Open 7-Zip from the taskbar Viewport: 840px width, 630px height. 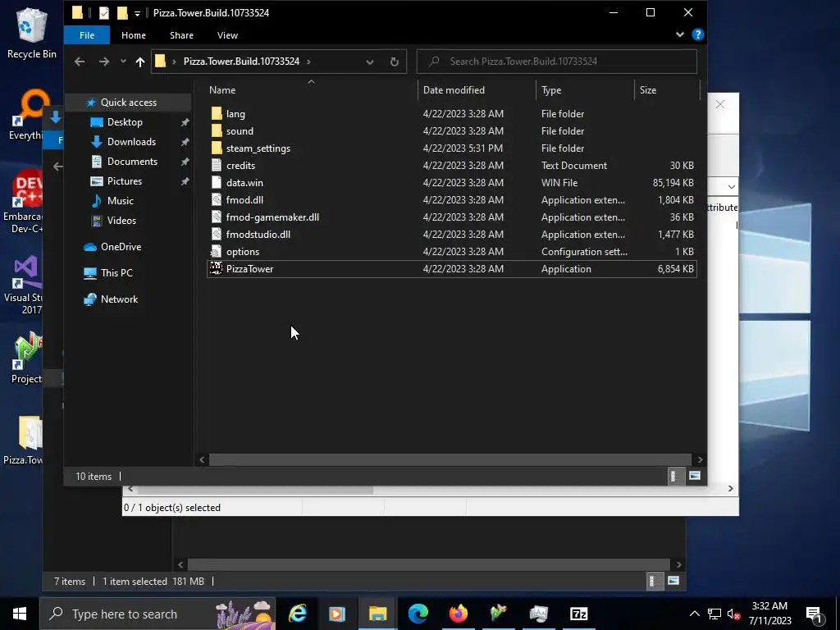click(578, 614)
